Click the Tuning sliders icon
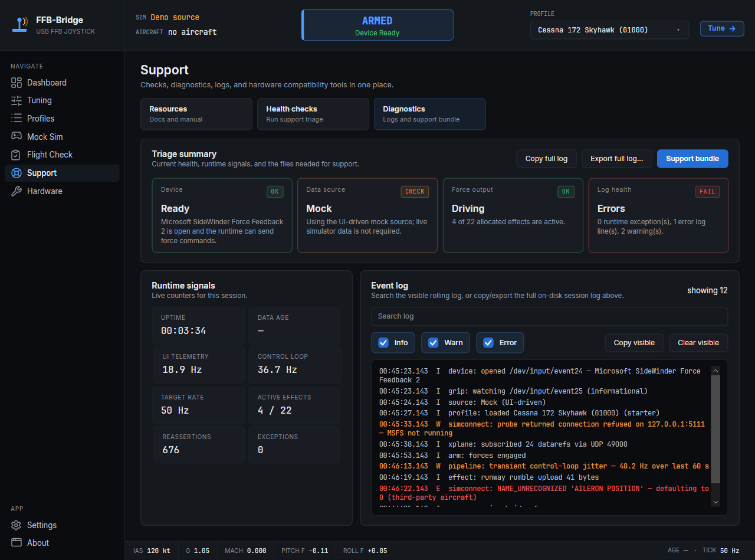The width and height of the screenshot is (755, 560). (x=17, y=100)
